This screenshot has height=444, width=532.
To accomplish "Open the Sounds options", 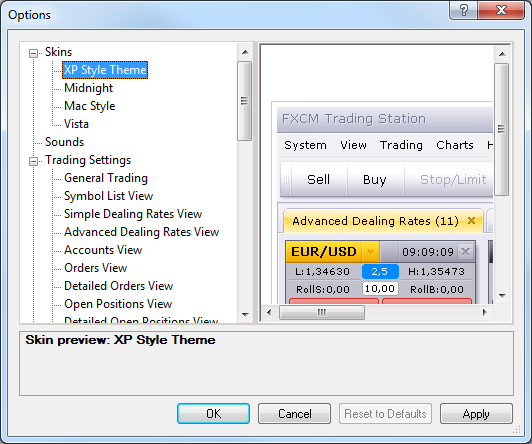I will (x=64, y=142).
